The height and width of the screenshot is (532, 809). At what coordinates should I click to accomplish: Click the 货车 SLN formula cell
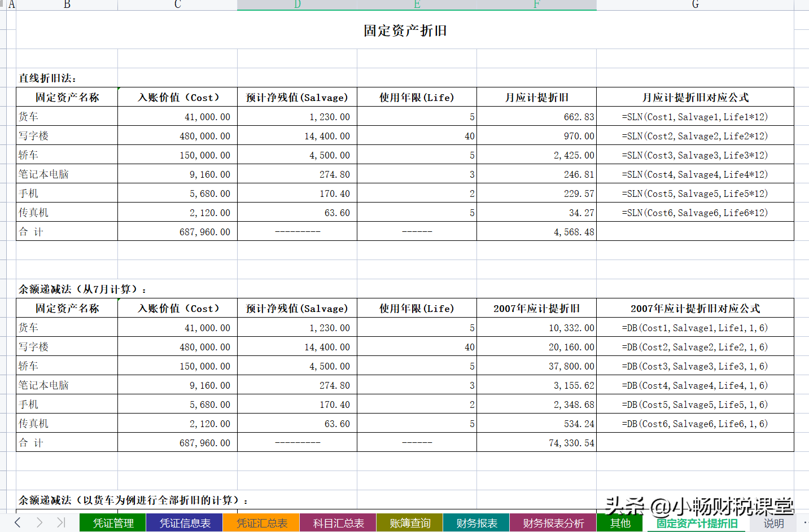click(695, 116)
